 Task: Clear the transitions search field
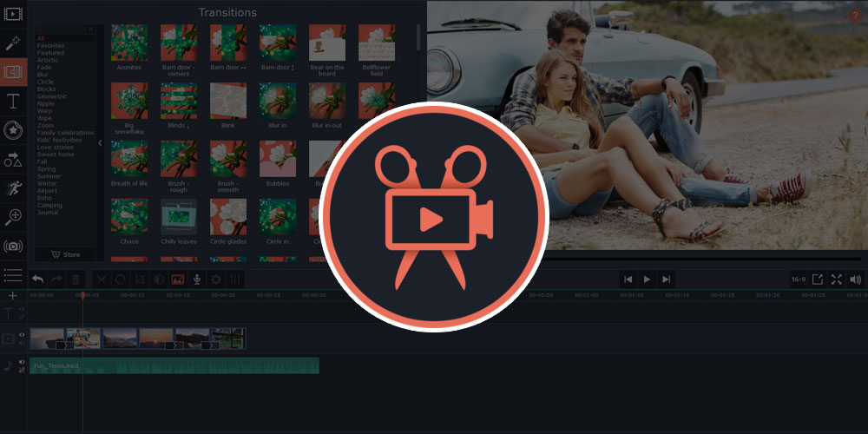[x=91, y=29]
